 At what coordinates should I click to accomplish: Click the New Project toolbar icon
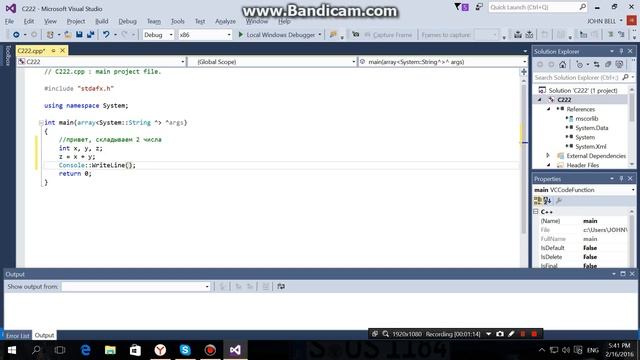(x=50, y=35)
